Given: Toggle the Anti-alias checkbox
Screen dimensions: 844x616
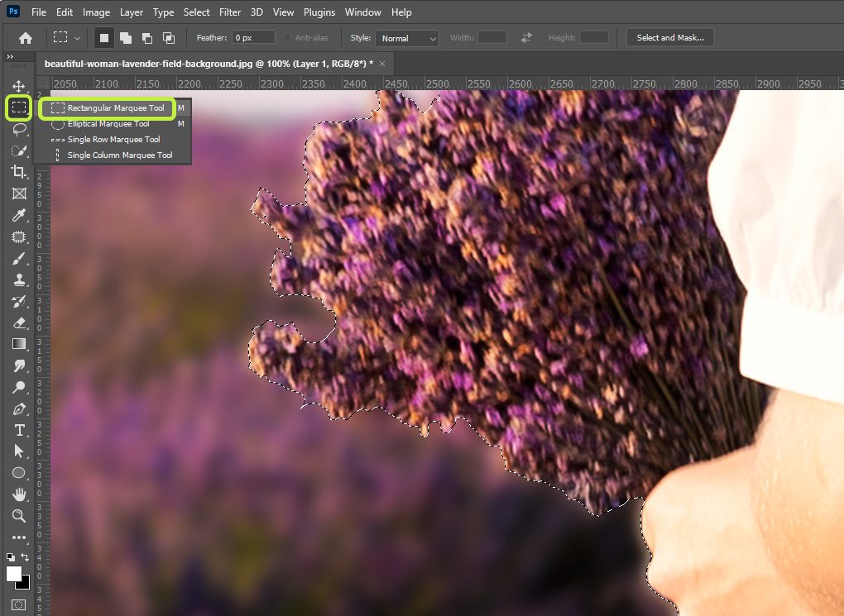Looking at the screenshot, I should [287, 38].
